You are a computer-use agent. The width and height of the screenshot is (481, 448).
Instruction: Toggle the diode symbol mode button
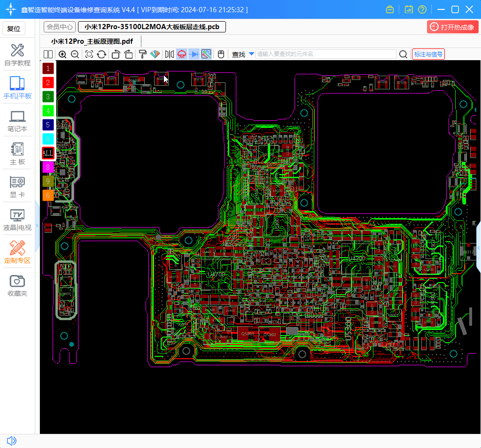click(x=194, y=55)
